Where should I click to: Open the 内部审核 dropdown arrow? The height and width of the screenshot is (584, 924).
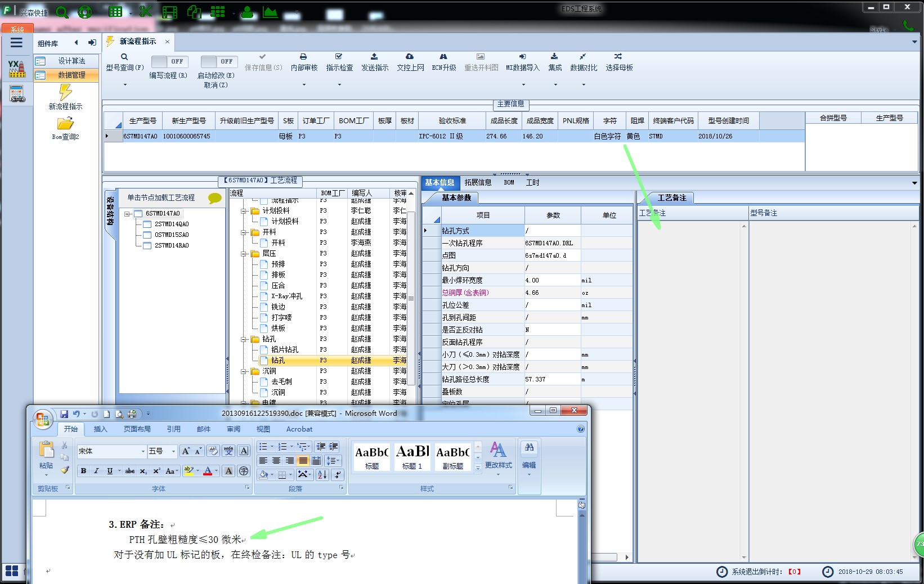coord(304,85)
